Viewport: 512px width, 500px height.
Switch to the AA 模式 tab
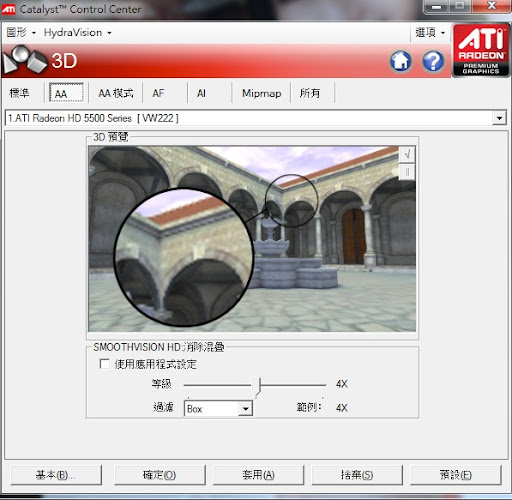(x=116, y=93)
